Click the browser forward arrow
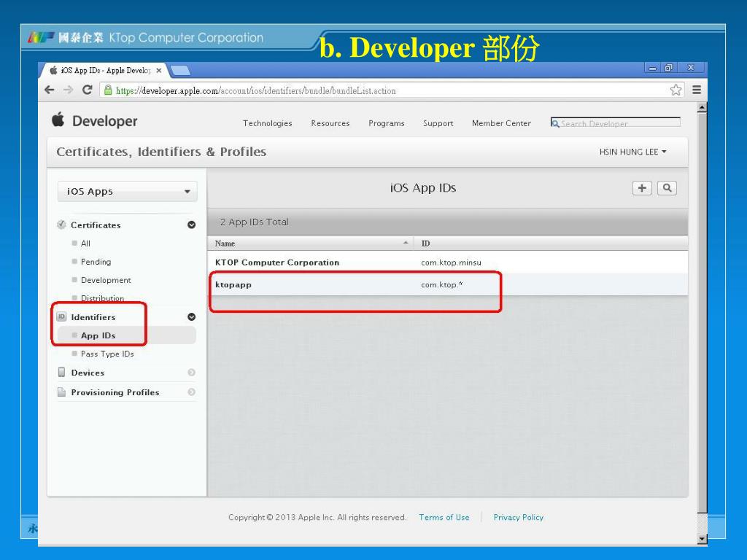The width and height of the screenshot is (747, 560). (x=69, y=90)
